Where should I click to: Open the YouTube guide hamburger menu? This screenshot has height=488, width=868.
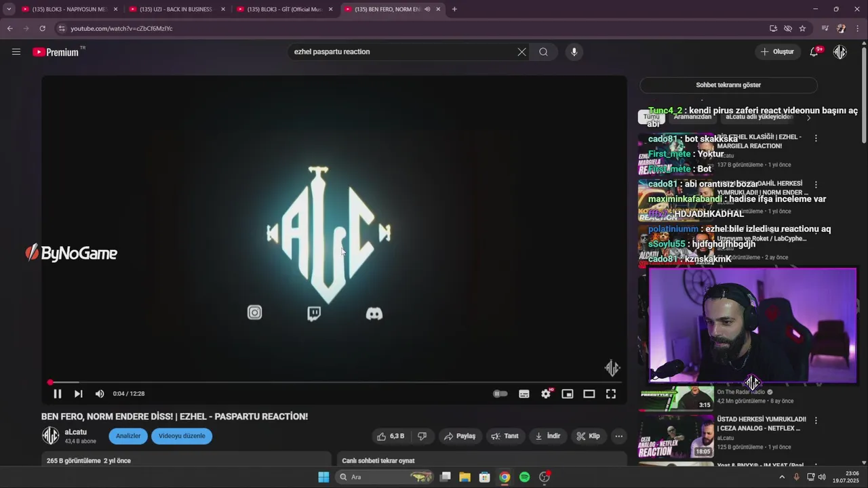click(16, 52)
